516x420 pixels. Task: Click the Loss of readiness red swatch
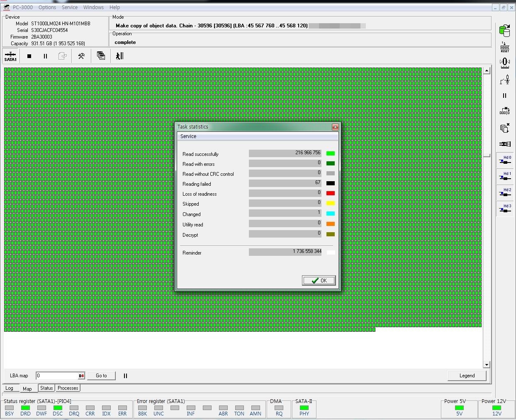(x=331, y=193)
